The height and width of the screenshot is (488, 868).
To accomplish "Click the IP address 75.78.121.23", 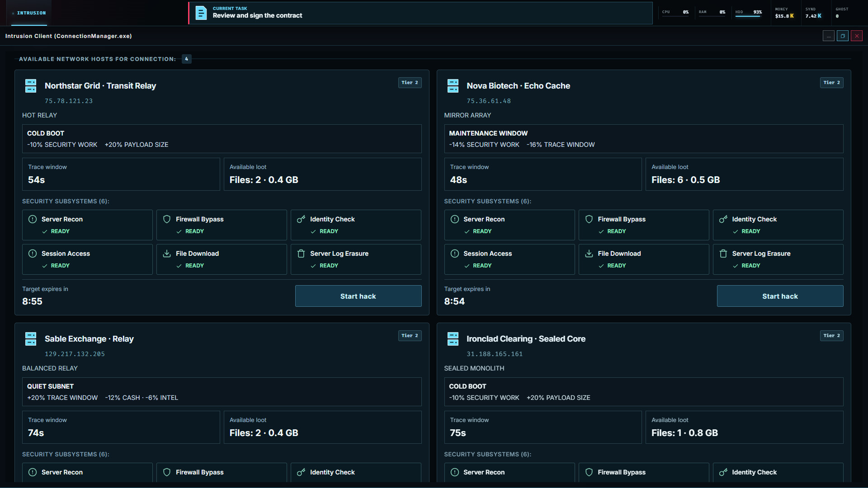I will tap(69, 101).
